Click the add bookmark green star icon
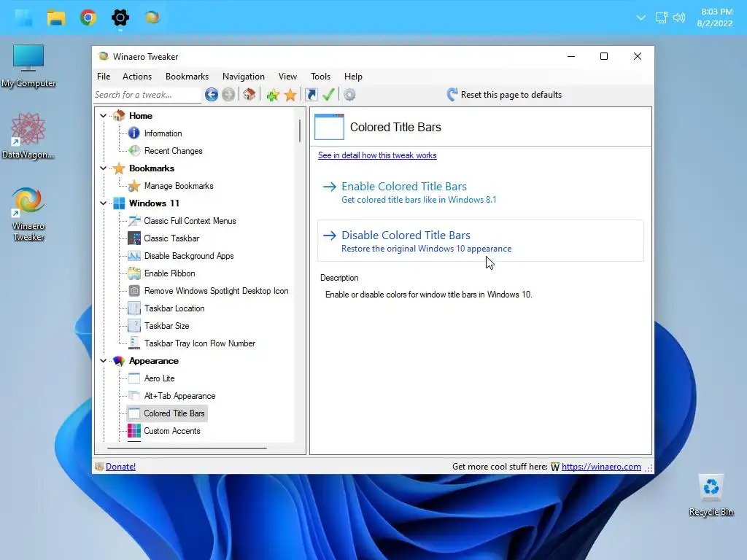Viewport: 747px width, 560px height. (x=273, y=95)
